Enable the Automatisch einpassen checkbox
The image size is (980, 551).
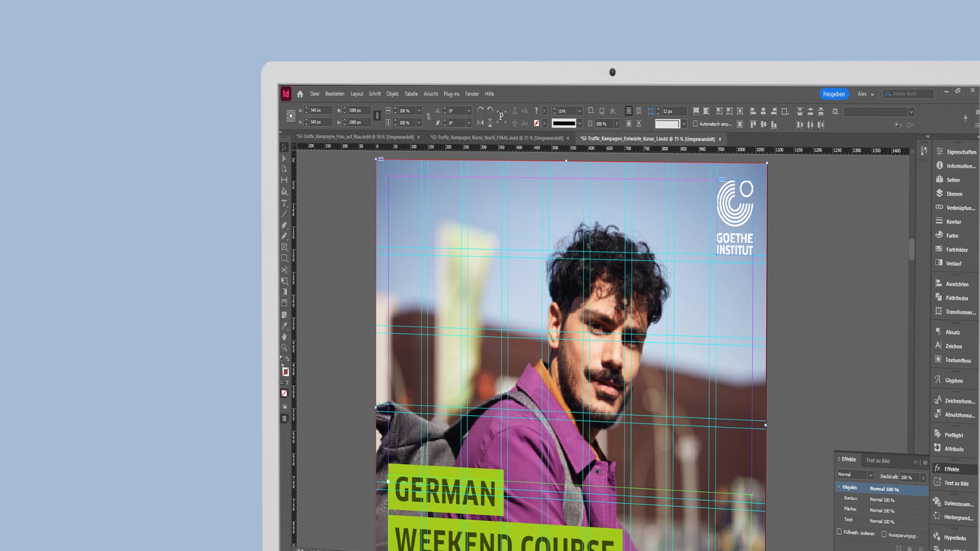click(695, 124)
